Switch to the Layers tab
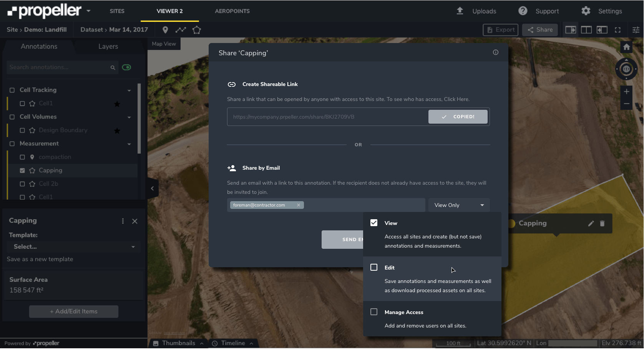Viewport: 644px width, 349px height. (108, 46)
